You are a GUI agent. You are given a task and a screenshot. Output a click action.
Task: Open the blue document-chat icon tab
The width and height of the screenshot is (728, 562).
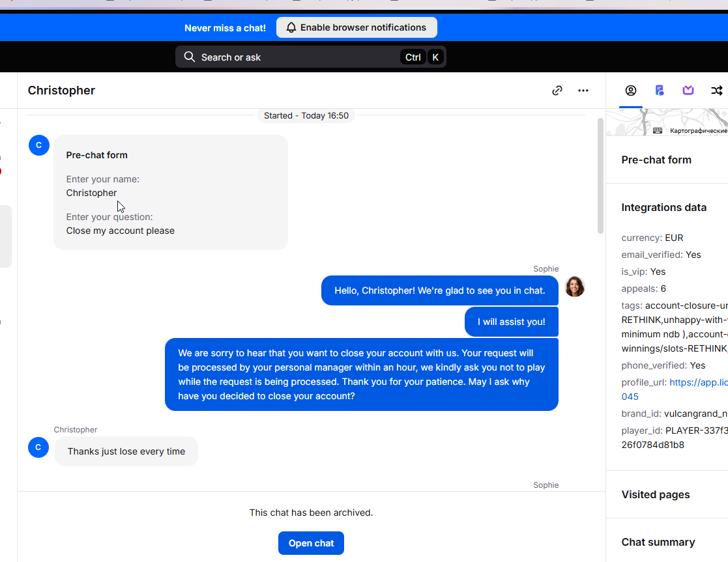click(660, 91)
